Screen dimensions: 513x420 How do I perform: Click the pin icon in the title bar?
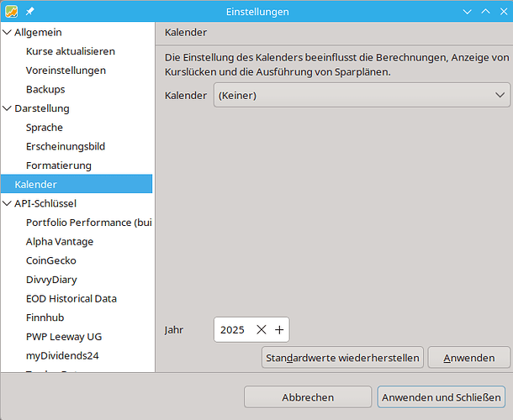[x=30, y=12]
